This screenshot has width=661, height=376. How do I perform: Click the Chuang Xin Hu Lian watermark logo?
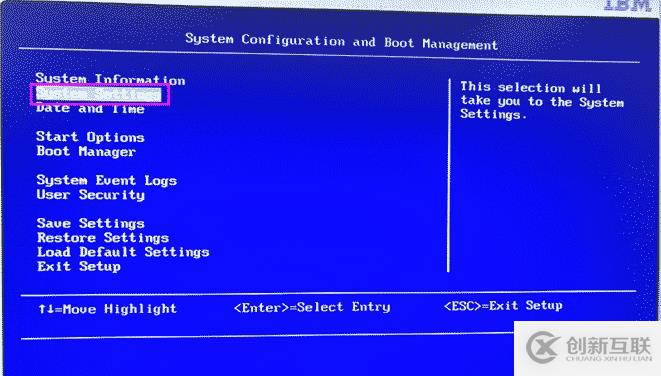[589, 347]
